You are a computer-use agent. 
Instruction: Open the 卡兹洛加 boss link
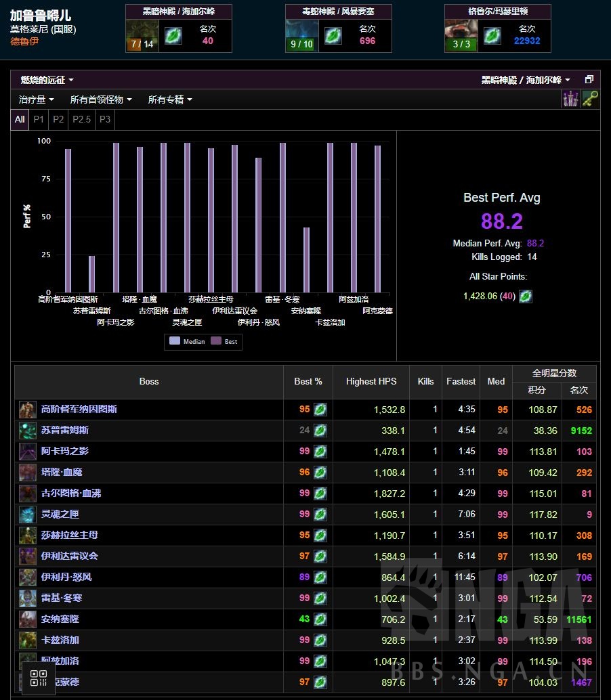coord(60,640)
